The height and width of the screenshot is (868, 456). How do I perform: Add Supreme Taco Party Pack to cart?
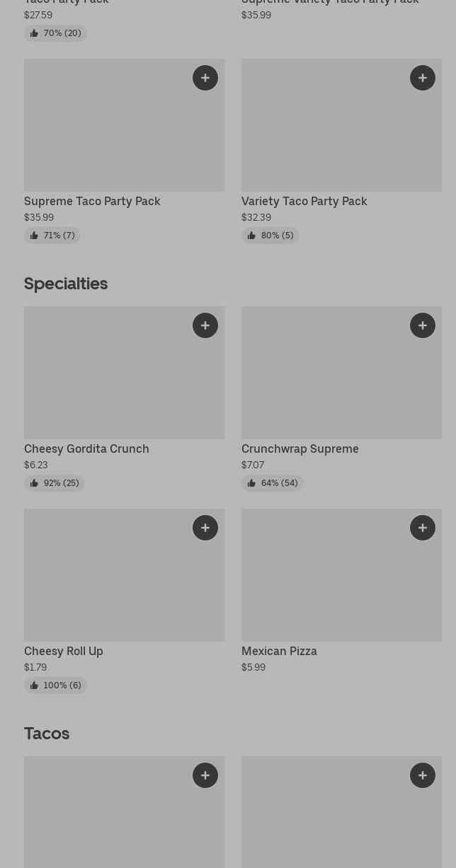click(x=205, y=78)
